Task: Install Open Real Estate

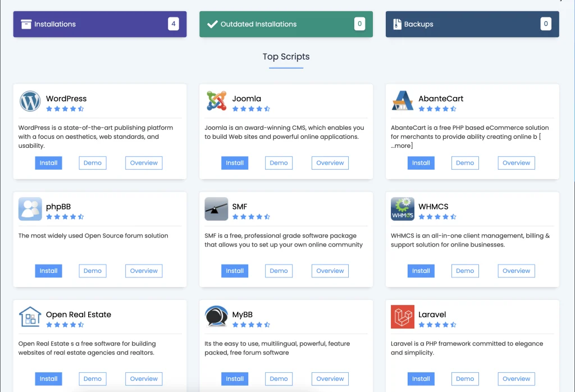Action: coord(48,379)
